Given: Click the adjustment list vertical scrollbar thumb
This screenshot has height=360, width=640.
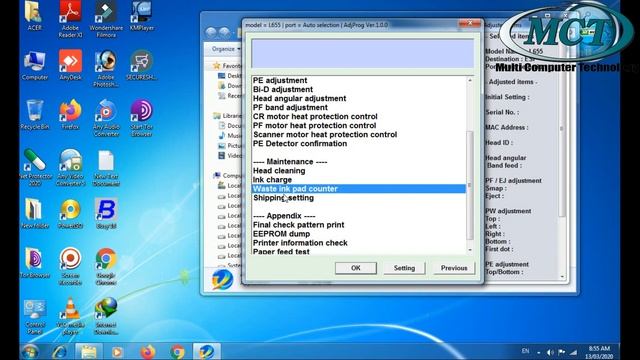Looking at the screenshot, I should click(470, 185).
